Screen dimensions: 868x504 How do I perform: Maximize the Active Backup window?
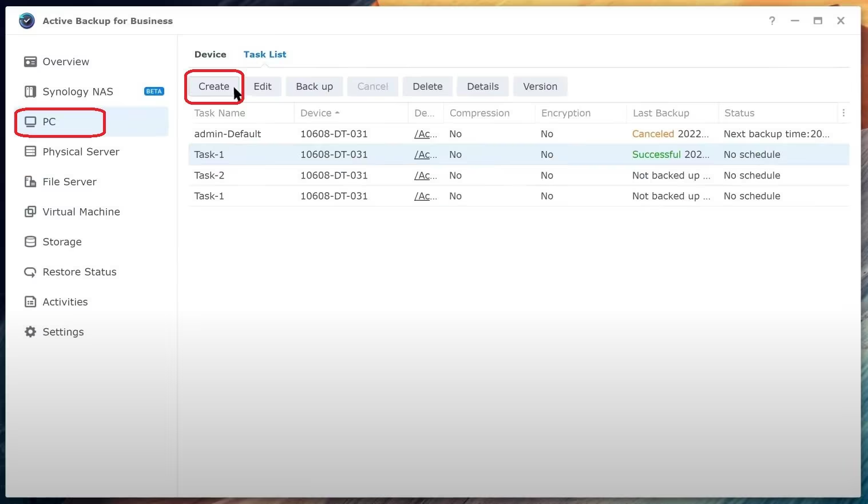(x=818, y=21)
